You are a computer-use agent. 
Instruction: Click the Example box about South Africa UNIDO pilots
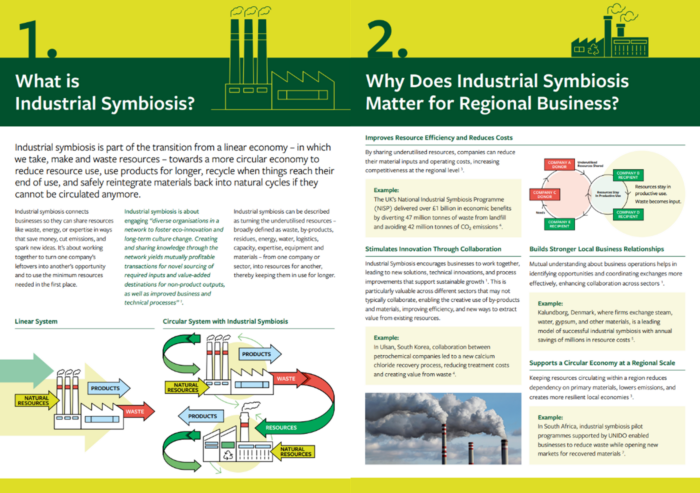(607, 435)
